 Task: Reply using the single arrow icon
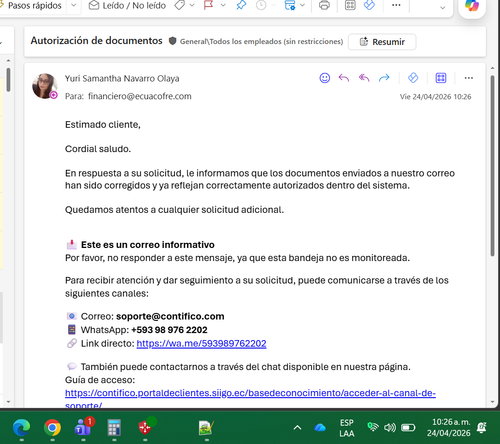point(344,78)
